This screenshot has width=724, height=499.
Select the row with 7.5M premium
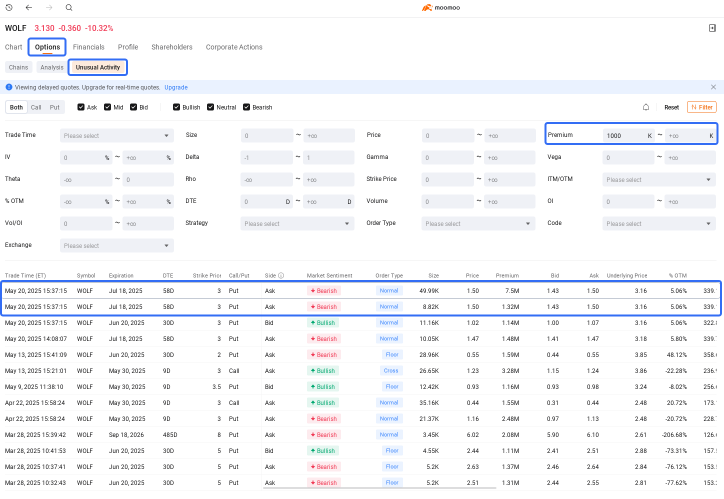click(x=360, y=291)
